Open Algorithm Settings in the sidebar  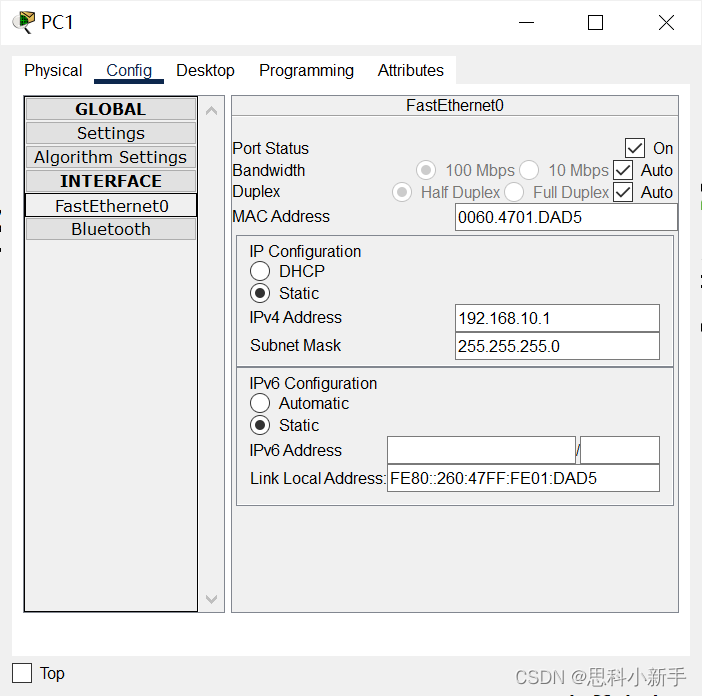pos(111,157)
